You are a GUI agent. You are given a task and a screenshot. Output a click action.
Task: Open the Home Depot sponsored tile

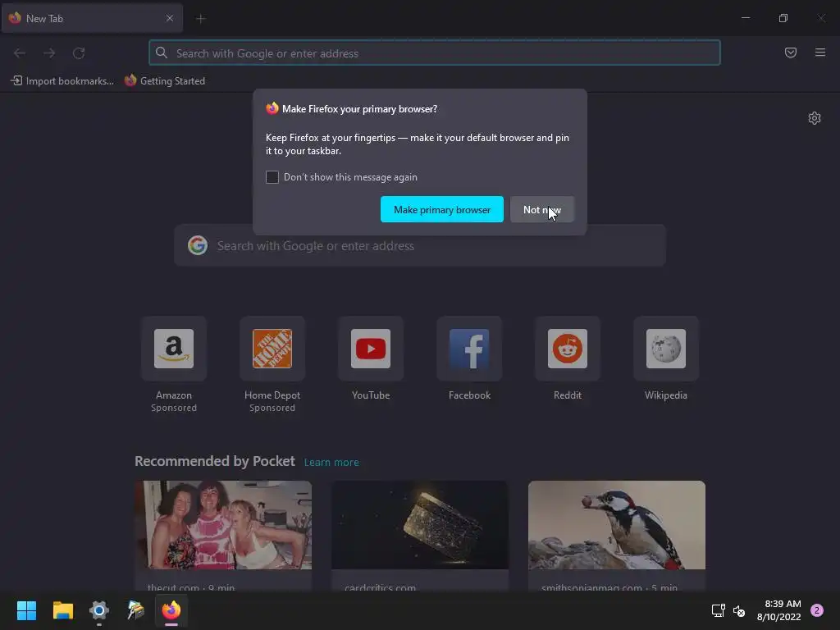point(272,349)
